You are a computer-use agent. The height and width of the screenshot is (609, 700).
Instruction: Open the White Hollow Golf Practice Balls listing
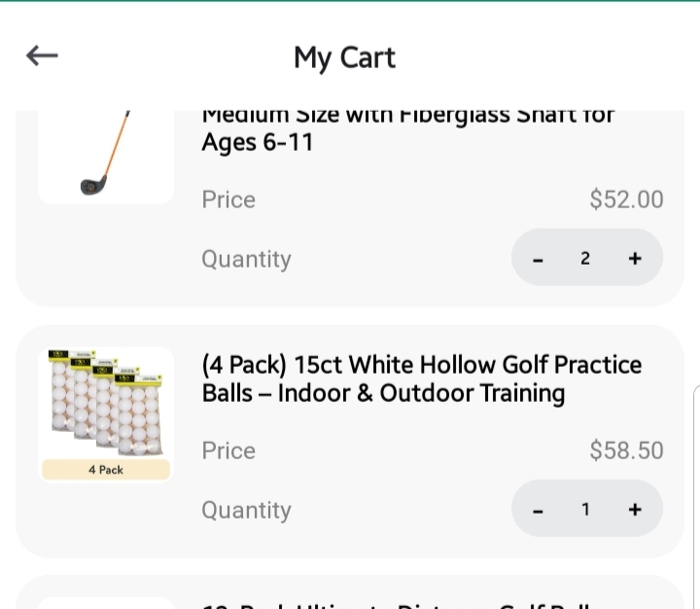tap(422, 378)
